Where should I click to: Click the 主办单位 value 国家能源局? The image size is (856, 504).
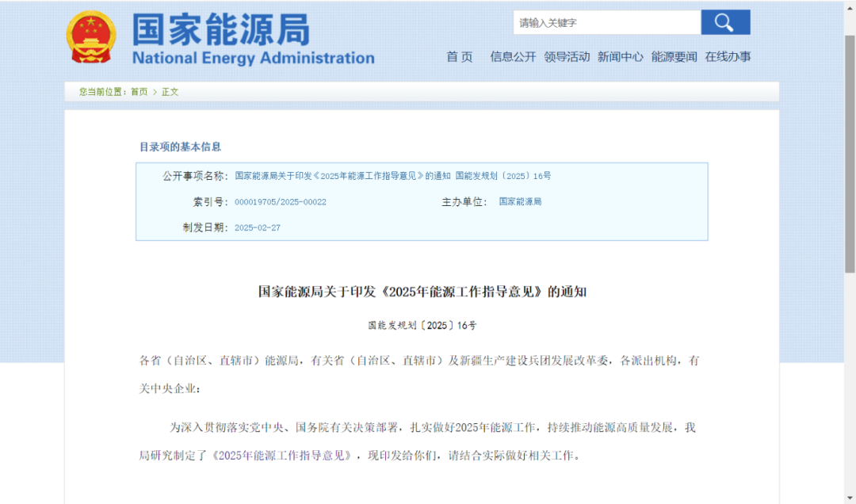click(520, 202)
